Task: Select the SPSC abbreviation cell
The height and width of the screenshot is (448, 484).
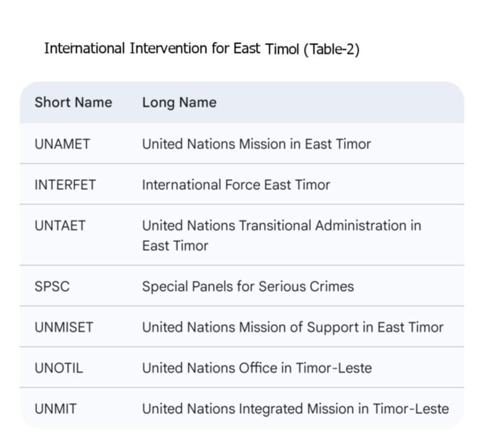Action: 52,286
